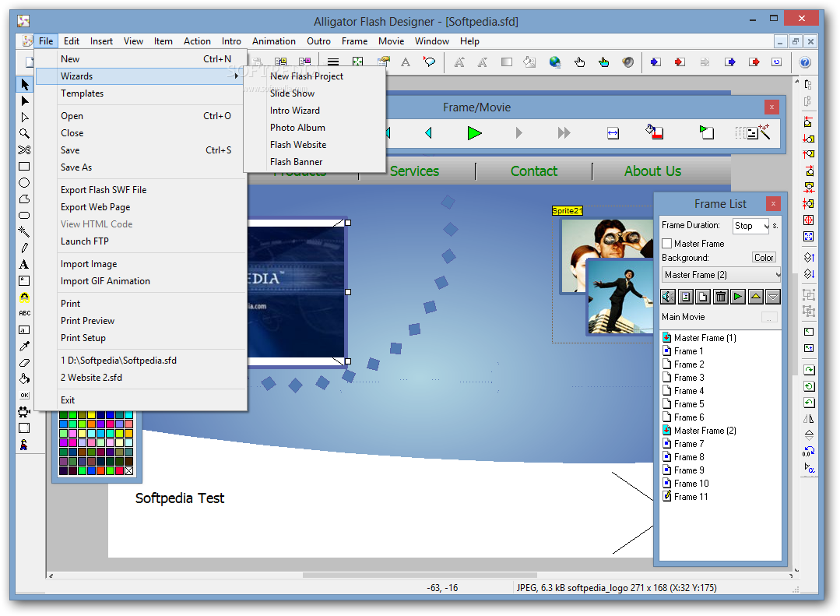
Task: Expand the Wizards submenu arrow
Action: click(x=236, y=76)
